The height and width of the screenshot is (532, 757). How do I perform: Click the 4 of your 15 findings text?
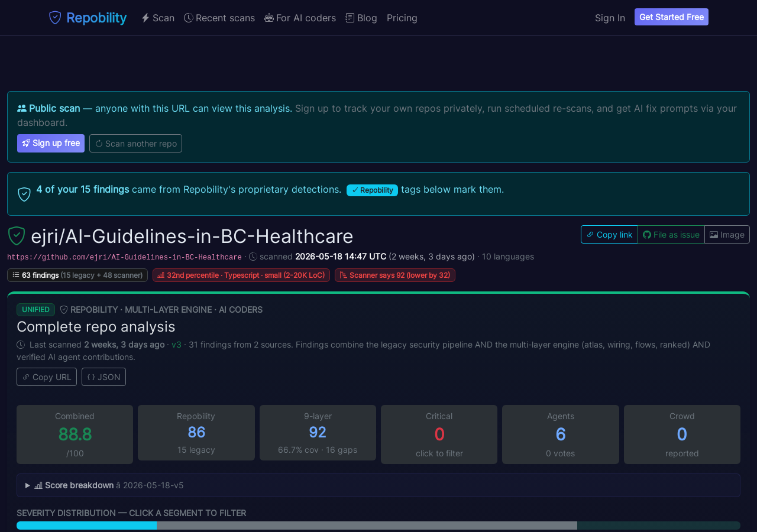pos(83,189)
